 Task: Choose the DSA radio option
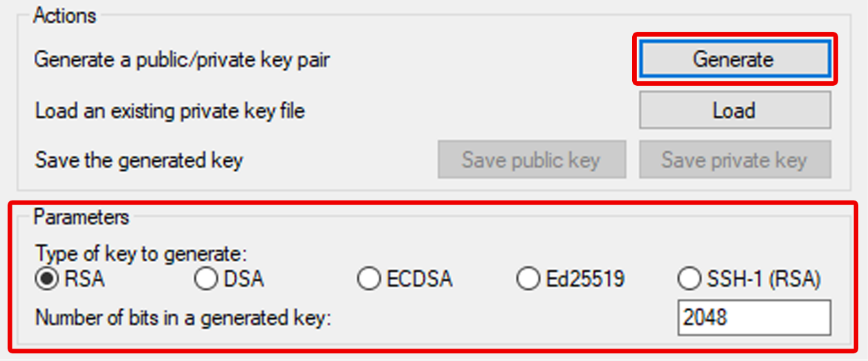206,279
